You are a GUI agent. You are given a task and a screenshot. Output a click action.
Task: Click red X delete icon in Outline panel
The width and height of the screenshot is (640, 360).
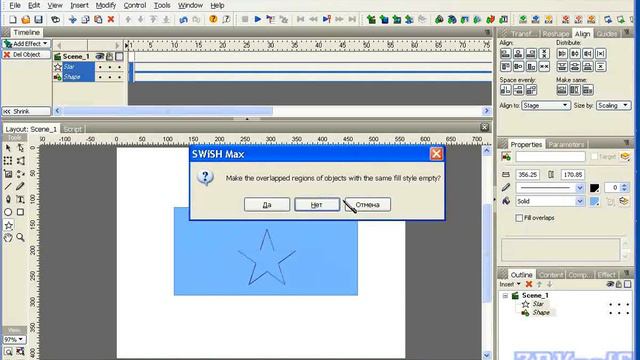[529, 284]
